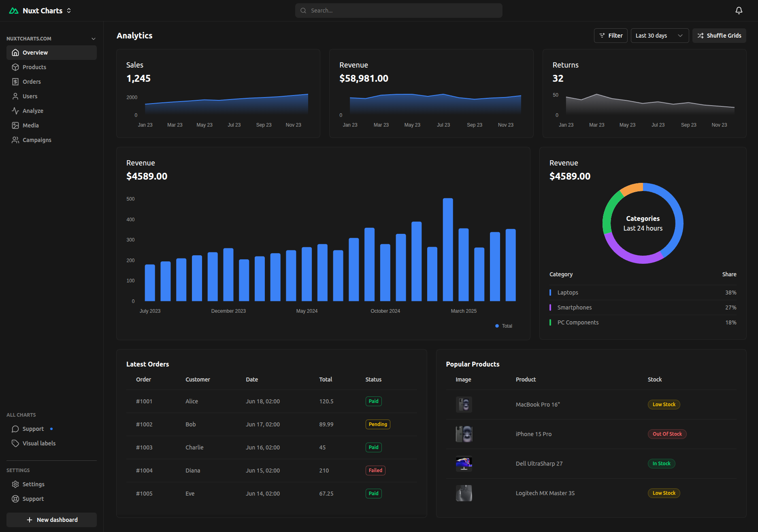Click the Products box icon in sidebar
Screen dimensions: 758x532
(15, 67)
